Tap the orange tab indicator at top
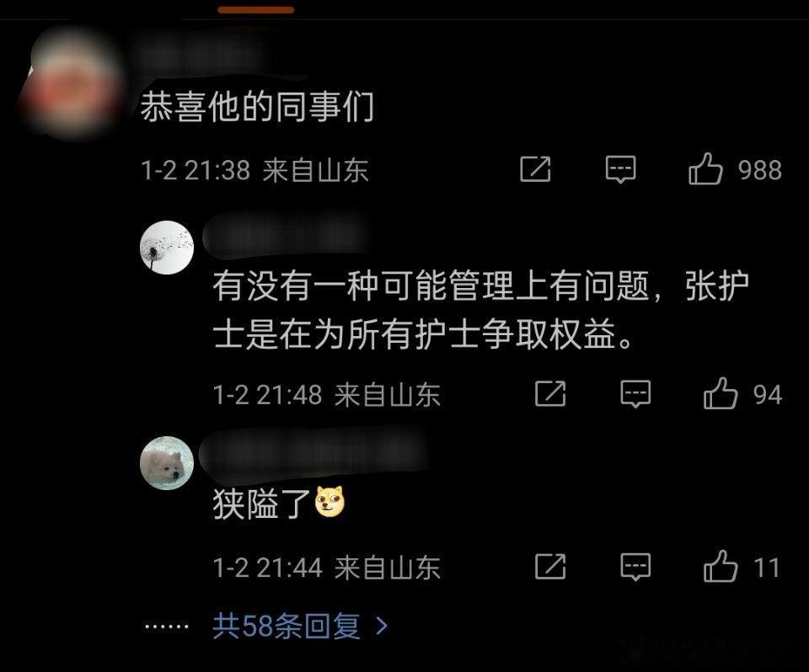 256,10
